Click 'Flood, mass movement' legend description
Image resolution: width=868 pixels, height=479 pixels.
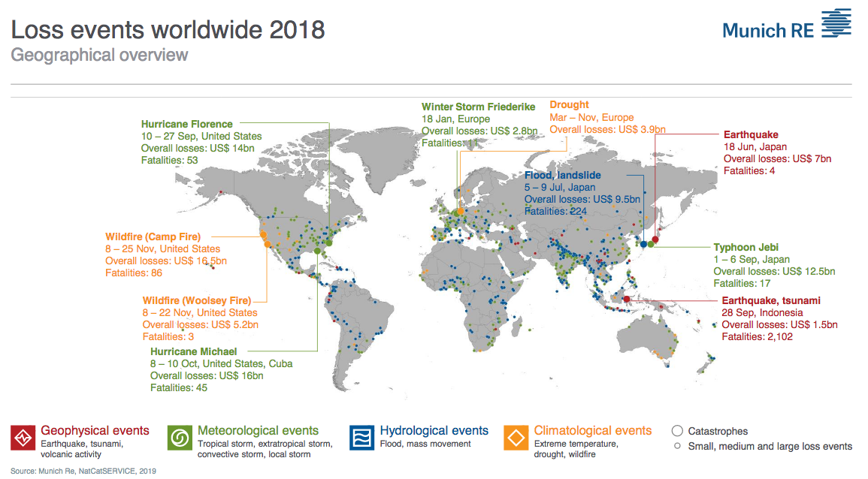click(x=425, y=444)
